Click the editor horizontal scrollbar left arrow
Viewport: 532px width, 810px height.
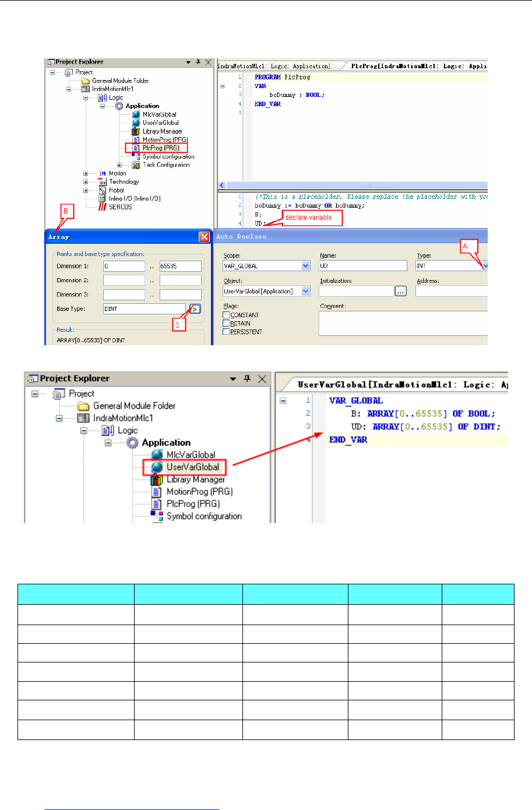click(221, 185)
